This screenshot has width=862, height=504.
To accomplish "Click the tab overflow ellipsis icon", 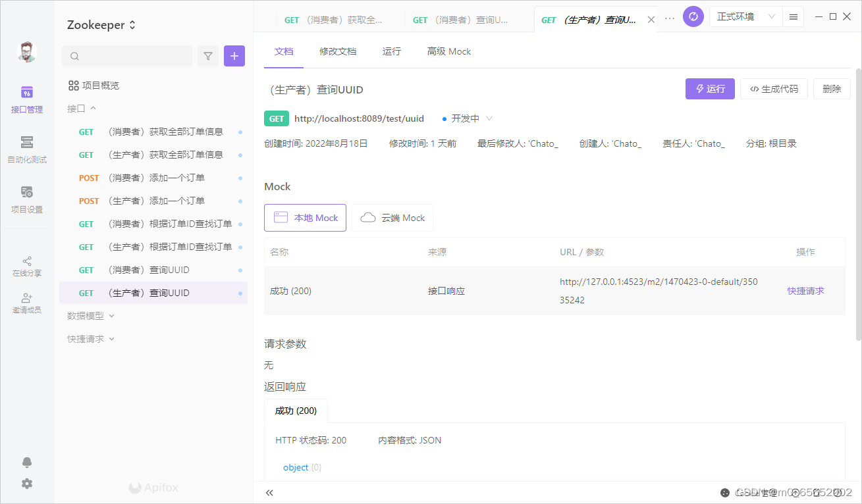I will [x=670, y=18].
